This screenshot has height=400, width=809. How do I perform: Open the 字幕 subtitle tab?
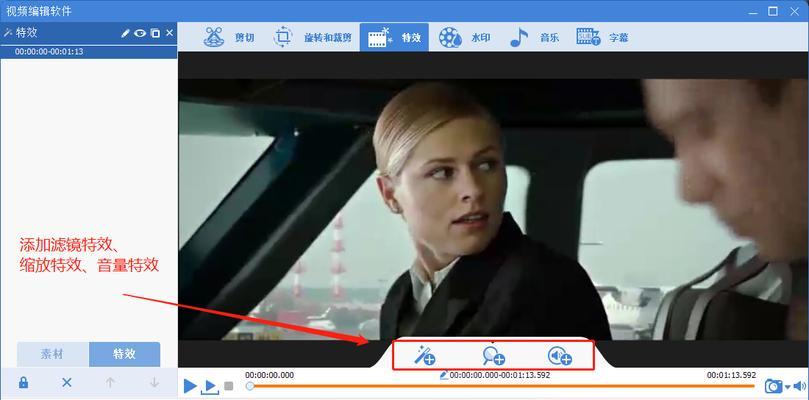click(602, 37)
